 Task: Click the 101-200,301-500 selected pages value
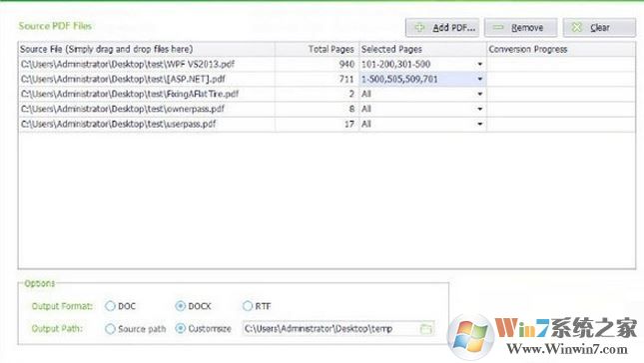396,65
